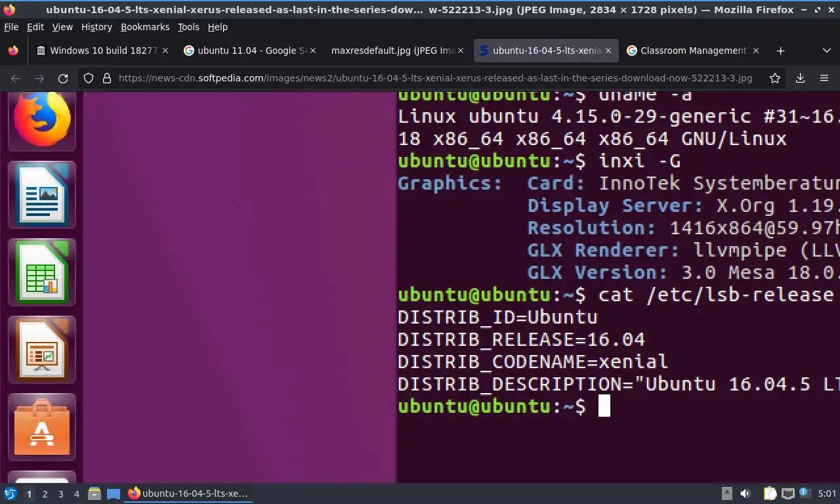Reload the current page
Viewport: 840px width, 504px height.
coord(63,78)
